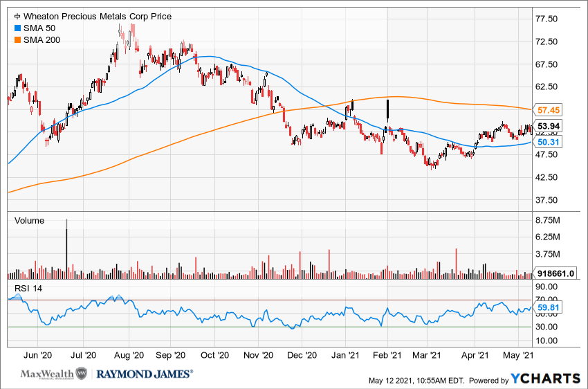Click the 77.50 price axis label
The image size is (588, 389).
(x=546, y=19)
